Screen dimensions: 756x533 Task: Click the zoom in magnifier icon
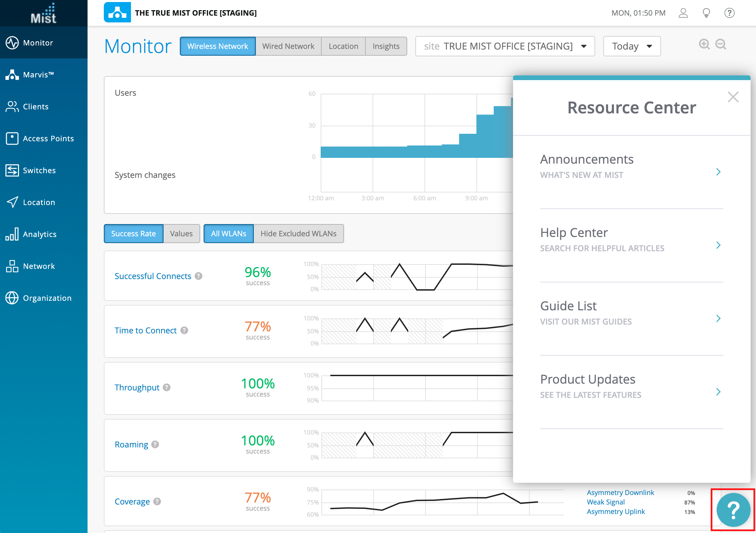704,44
